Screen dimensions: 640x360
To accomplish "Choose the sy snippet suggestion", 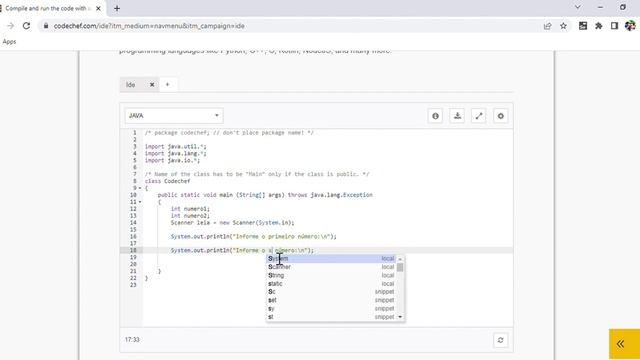I will click(x=331, y=309).
